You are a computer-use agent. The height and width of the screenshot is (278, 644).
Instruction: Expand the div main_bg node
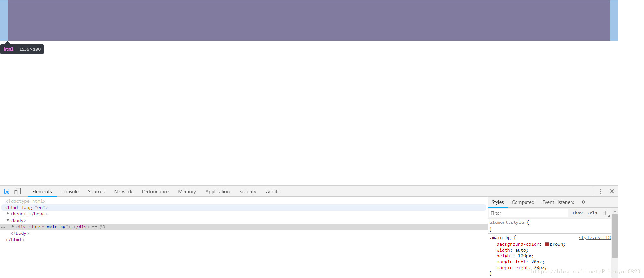pos(13,226)
